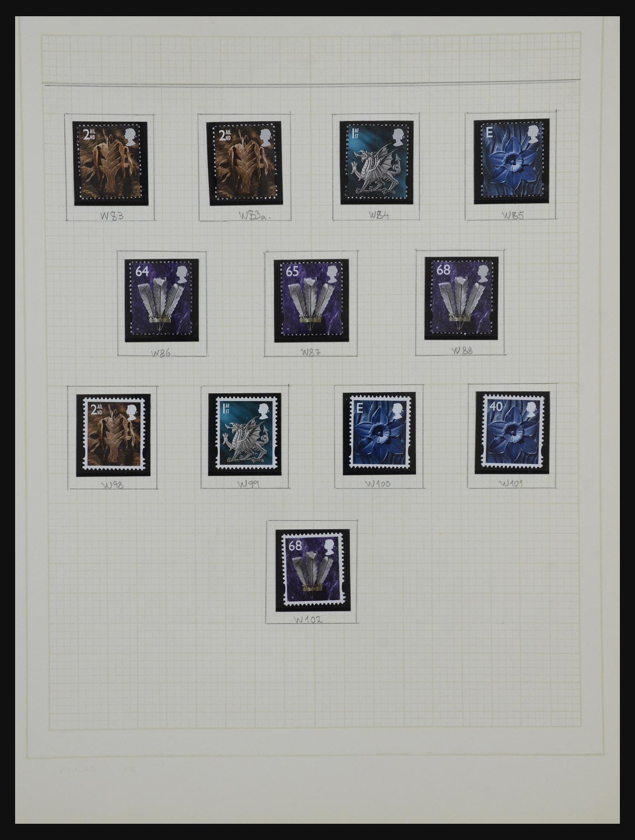Click the handwritten W102 label
Image resolution: width=635 pixels, height=840 pixels.
pyautogui.click(x=308, y=619)
